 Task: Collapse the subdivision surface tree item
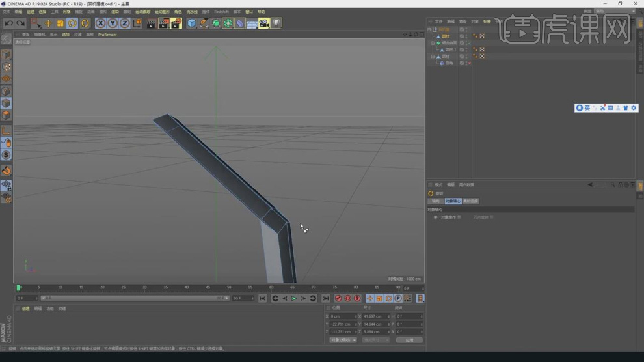(433, 43)
